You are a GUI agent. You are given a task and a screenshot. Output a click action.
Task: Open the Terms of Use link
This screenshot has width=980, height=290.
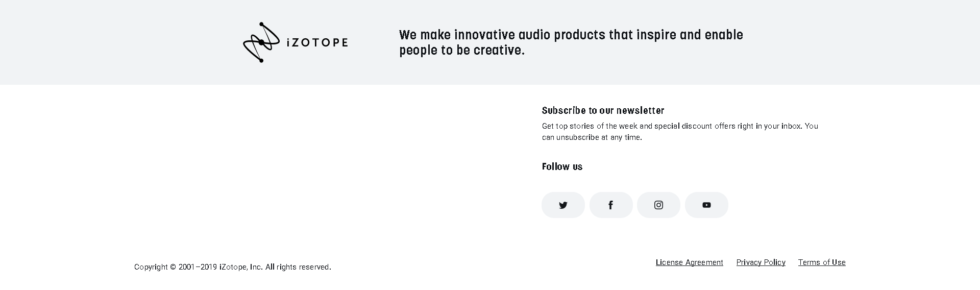coord(822,262)
